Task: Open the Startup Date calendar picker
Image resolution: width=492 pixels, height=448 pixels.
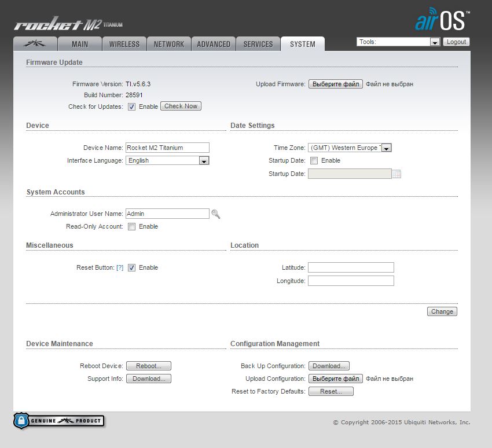Action: tap(396, 174)
